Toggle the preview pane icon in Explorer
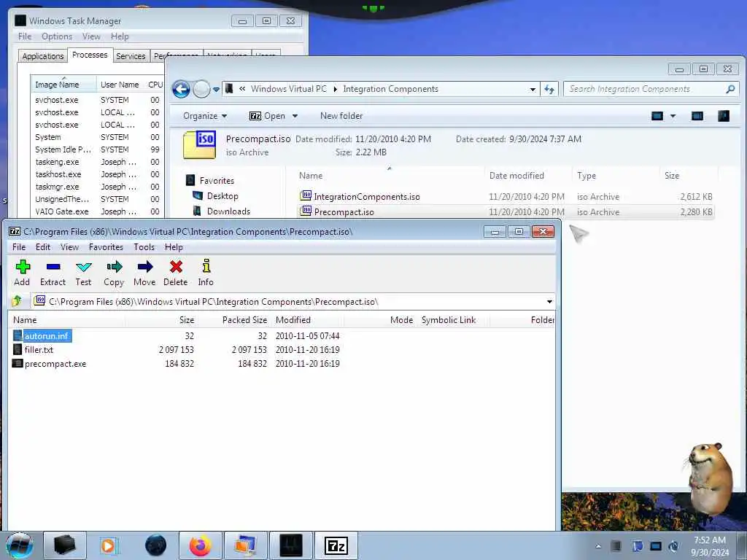The width and height of the screenshot is (747, 560). point(697,116)
